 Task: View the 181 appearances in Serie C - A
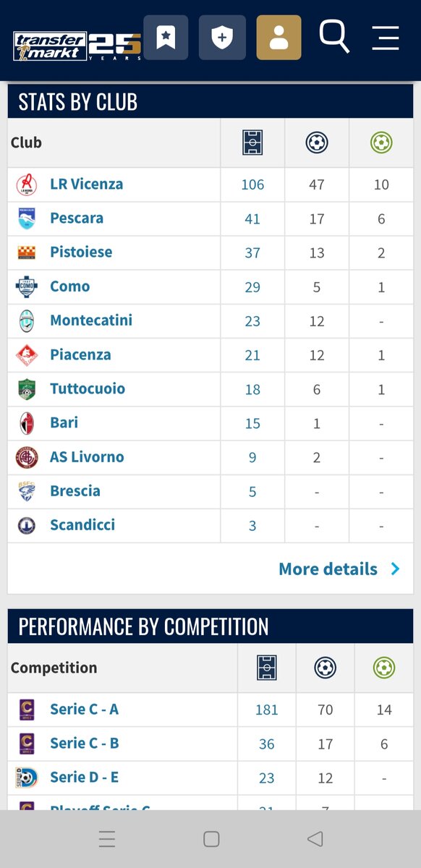coord(266,710)
